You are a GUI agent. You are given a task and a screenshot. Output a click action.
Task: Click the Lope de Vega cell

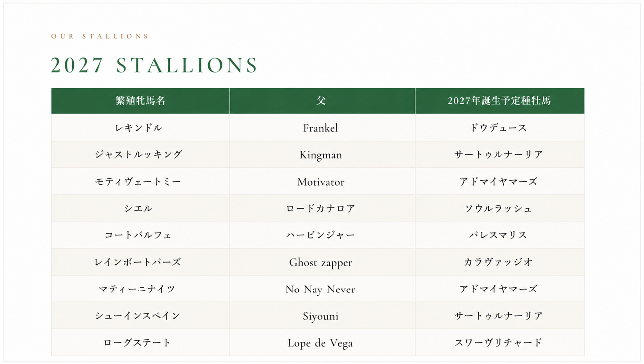[322, 342]
